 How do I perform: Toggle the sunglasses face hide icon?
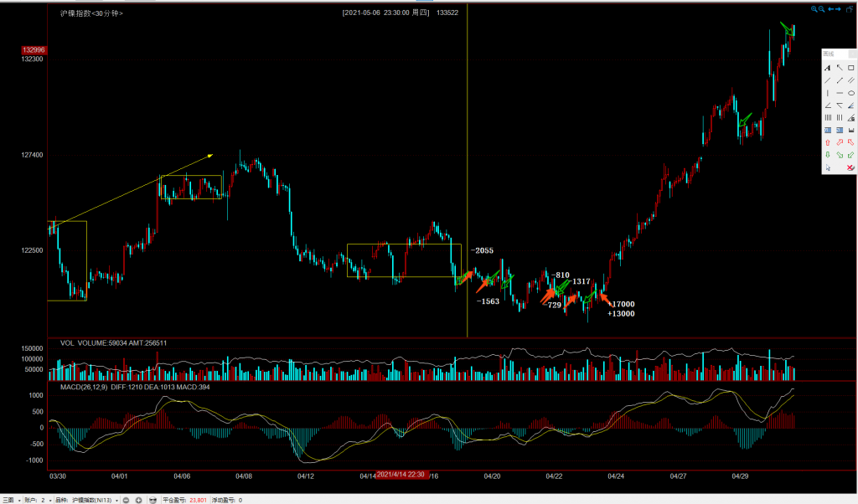(152, 500)
